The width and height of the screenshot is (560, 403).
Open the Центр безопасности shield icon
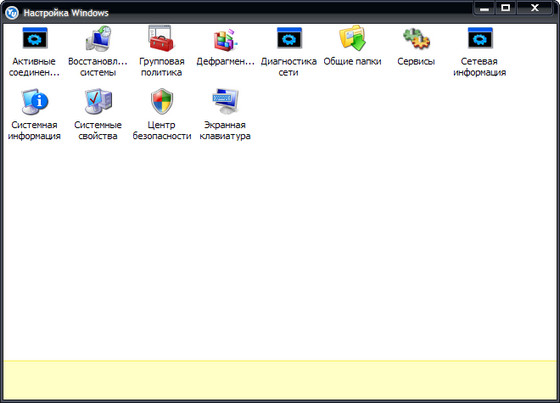pos(162,101)
